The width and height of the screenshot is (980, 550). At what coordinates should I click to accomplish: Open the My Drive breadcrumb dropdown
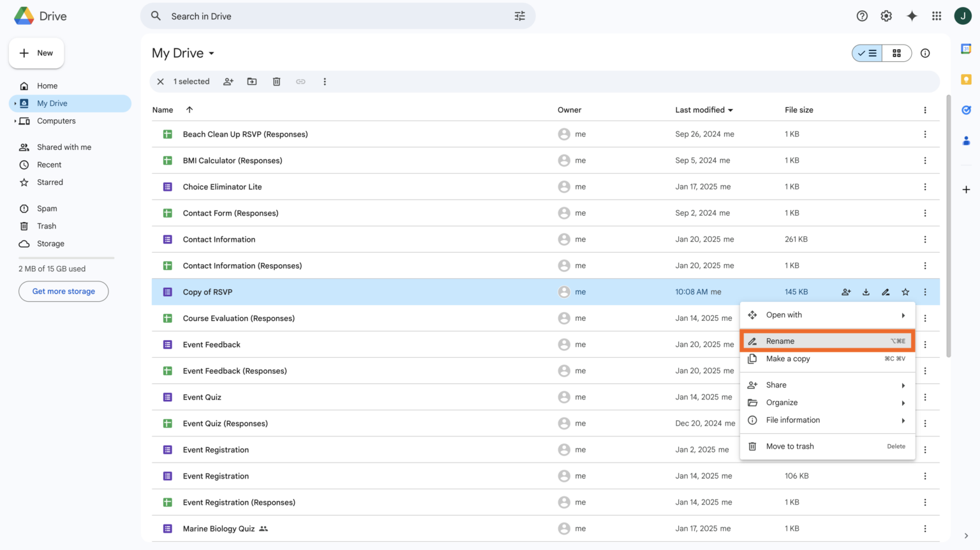pyautogui.click(x=212, y=53)
